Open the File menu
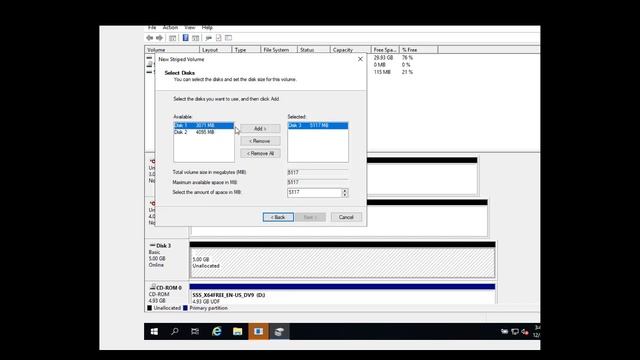 point(152,28)
